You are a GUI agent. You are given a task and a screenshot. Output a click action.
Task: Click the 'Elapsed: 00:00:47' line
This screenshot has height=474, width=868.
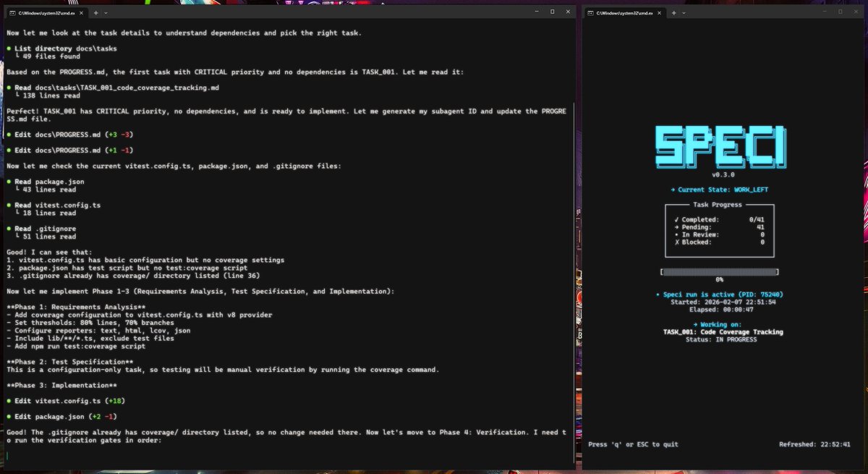[x=720, y=310]
